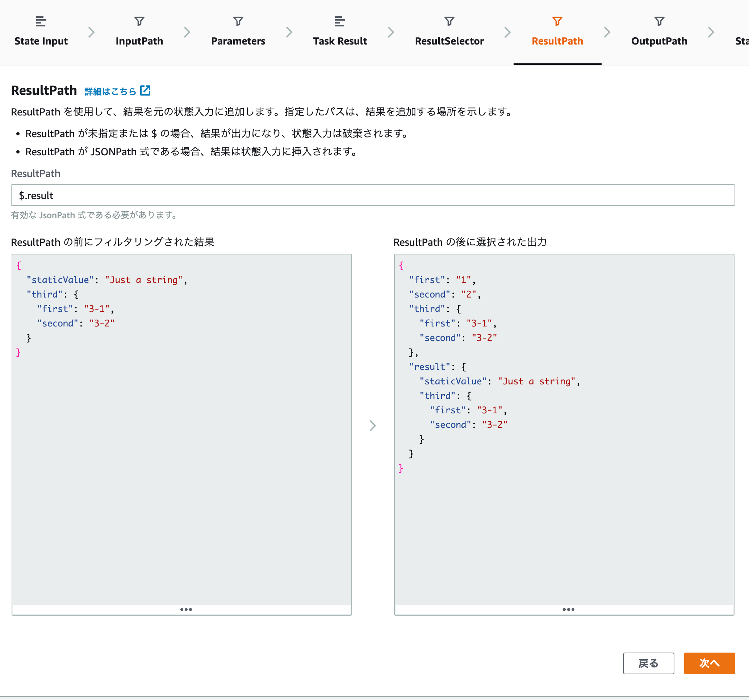The height and width of the screenshot is (700, 749).
Task: Click the ResultPath input field with $.result
Action: click(372, 195)
